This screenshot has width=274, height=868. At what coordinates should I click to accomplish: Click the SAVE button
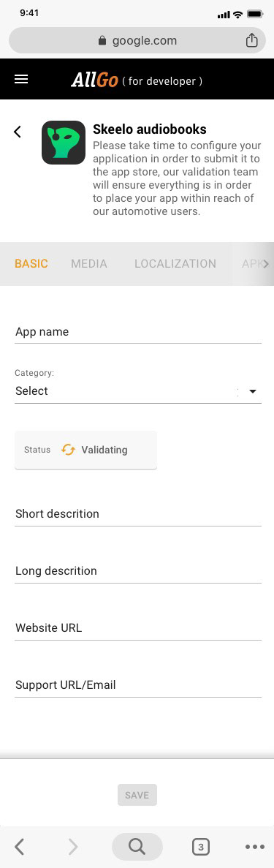pyautogui.click(x=137, y=795)
